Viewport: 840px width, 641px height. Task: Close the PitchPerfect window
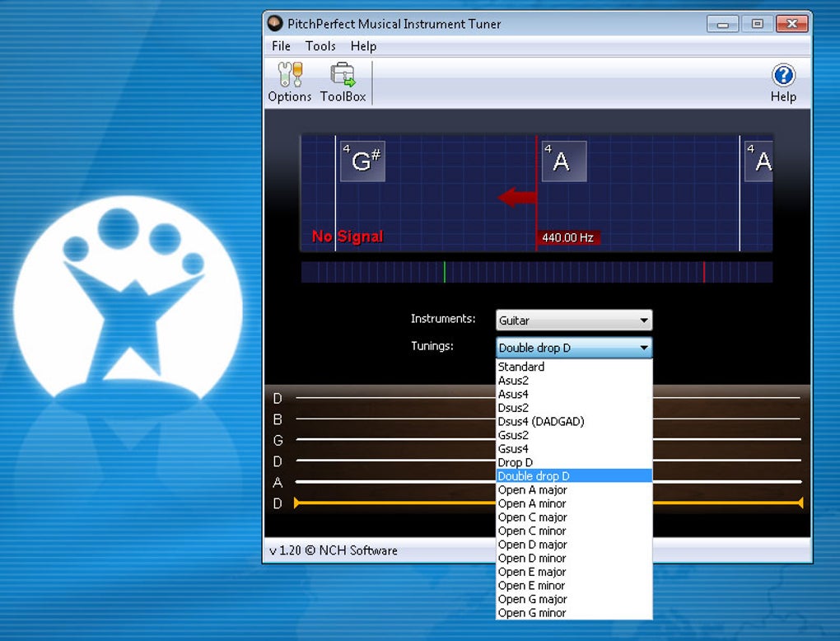coord(791,24)
